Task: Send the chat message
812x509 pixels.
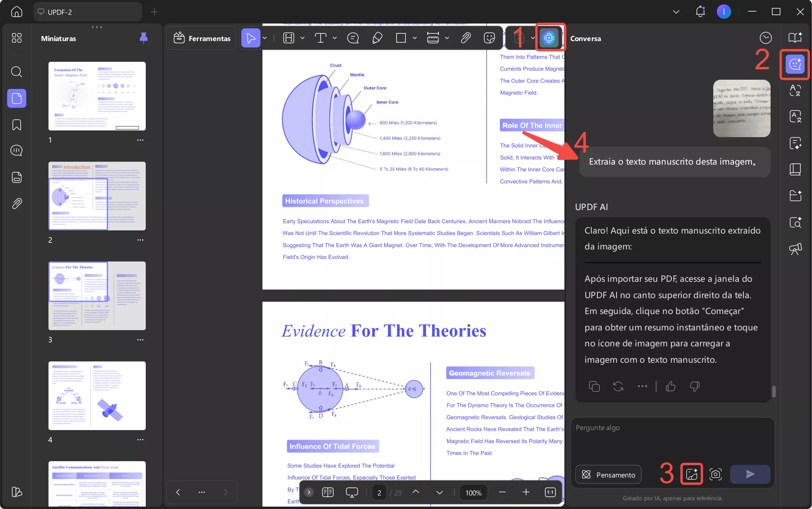Action: [749, 474]
